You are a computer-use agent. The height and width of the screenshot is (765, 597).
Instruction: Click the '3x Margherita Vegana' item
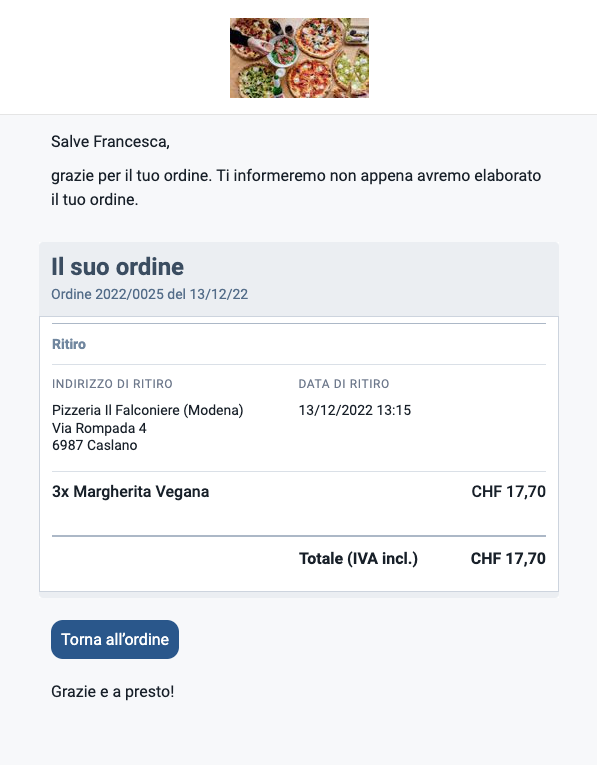(x=130, y=491)
